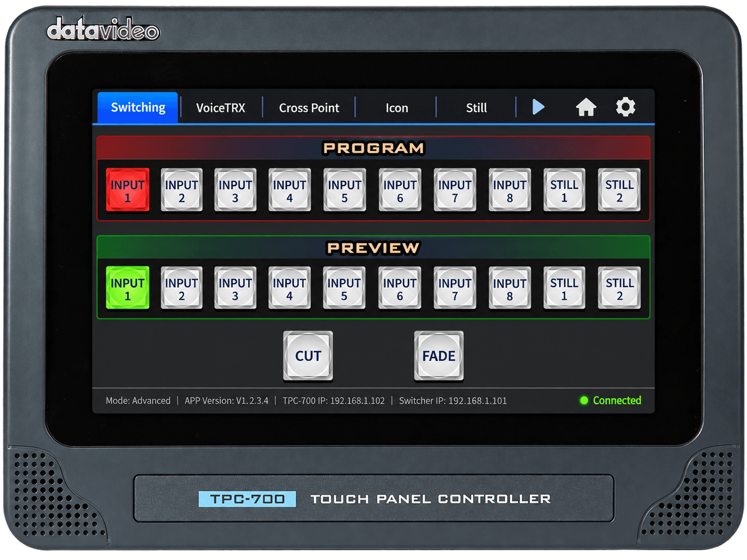
Task: Select INPUT 8 in Program row
Action: (x=510, y=190)
